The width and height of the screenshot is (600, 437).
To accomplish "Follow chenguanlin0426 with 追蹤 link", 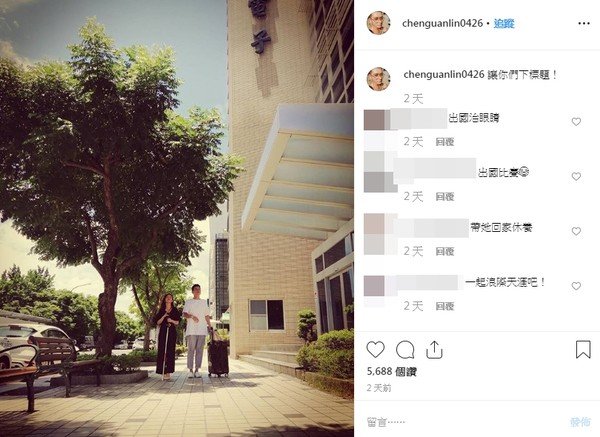I will 504,23.
